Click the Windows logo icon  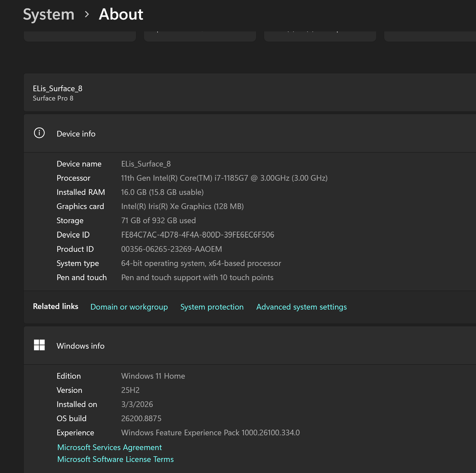tap(39, 345)
